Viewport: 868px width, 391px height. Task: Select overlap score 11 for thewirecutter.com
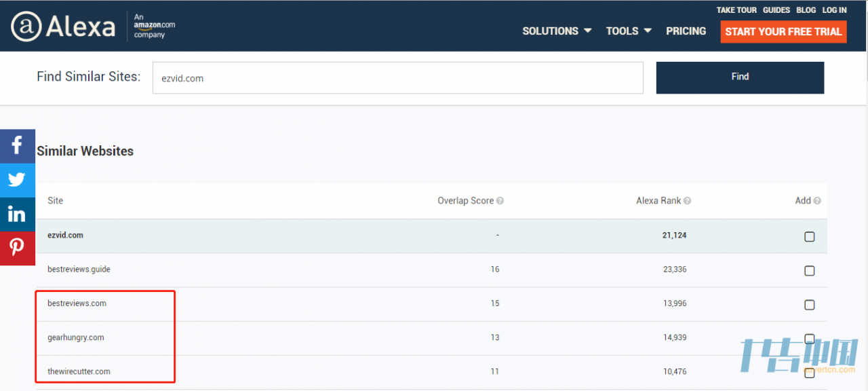click(495, 371)
